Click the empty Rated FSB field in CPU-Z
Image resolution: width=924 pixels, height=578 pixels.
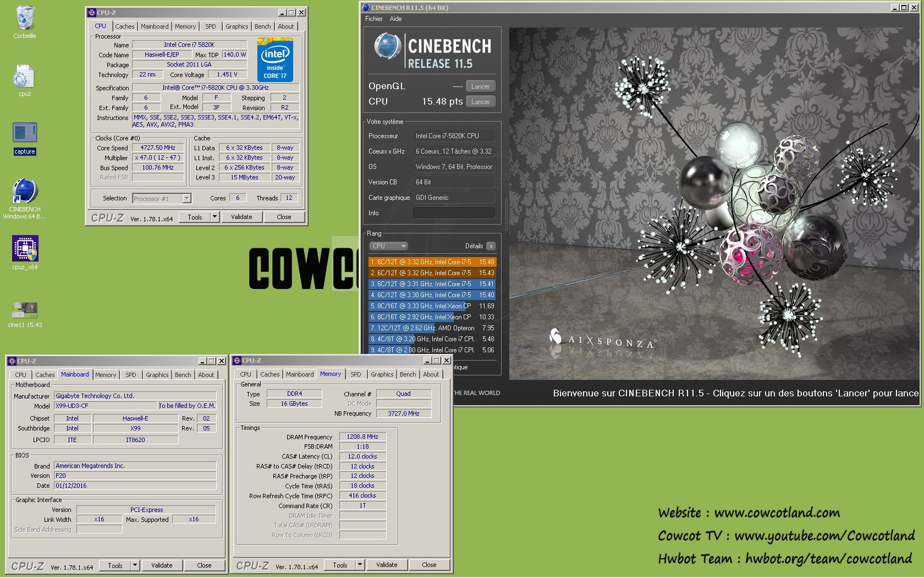[158, 177]
